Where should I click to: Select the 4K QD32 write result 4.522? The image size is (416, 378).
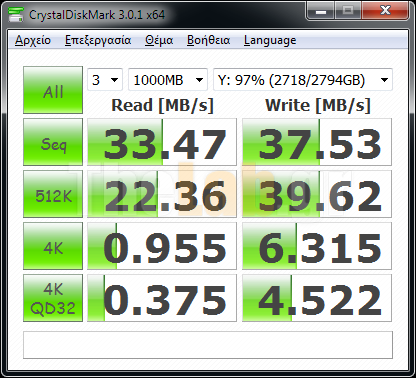(x=317, y=298)
